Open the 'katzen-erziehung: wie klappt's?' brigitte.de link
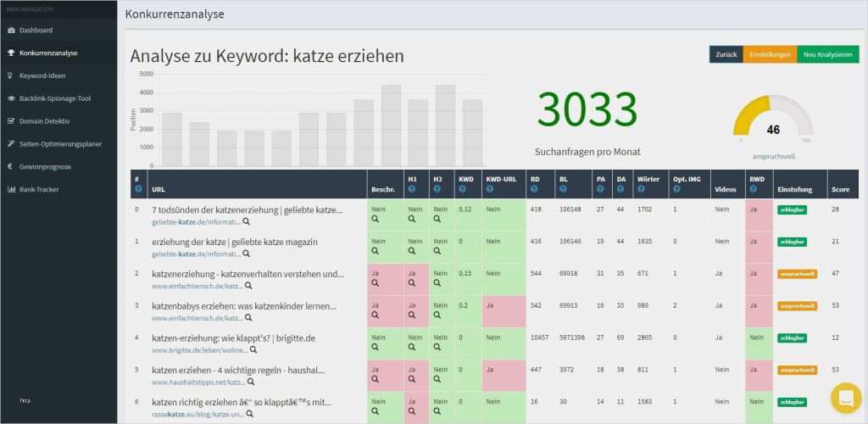 (x=233, y=338)
